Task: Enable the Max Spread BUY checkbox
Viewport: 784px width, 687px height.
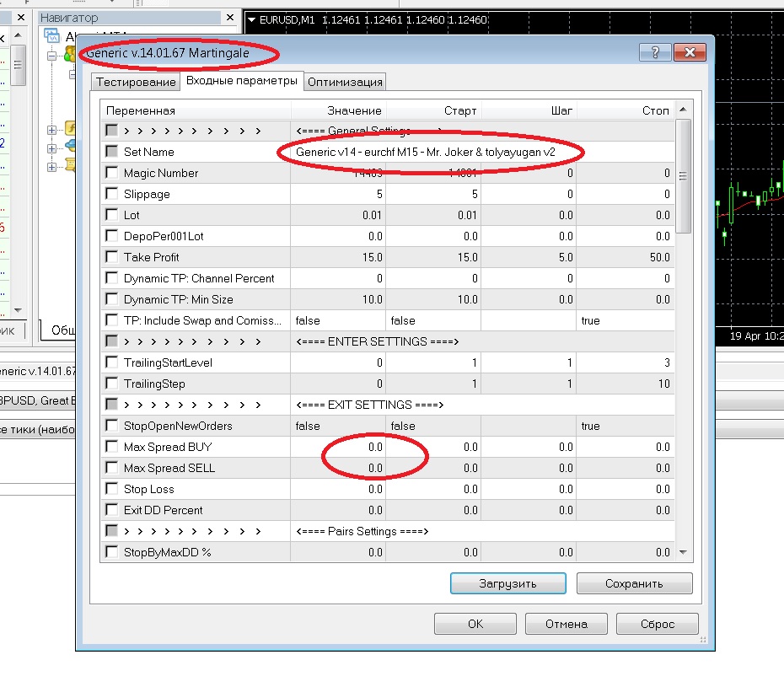Action: click(111, 447)
